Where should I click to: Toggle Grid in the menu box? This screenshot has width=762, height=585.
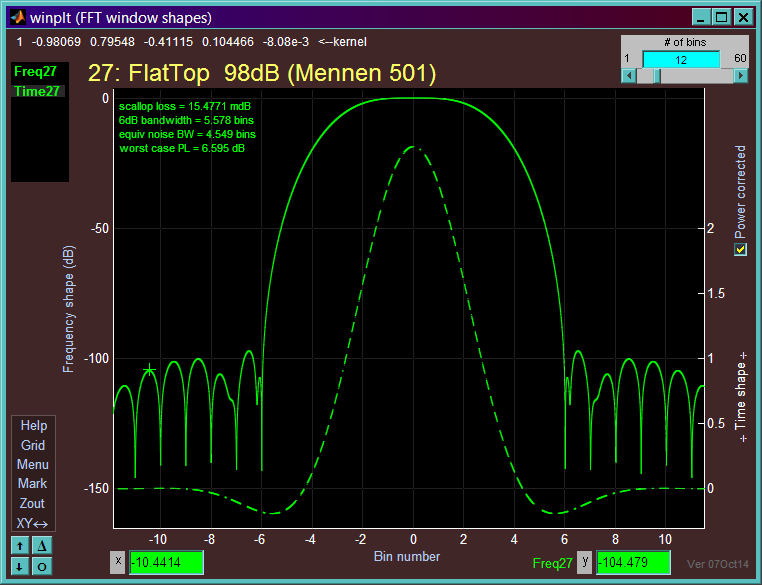coord(33,445)
